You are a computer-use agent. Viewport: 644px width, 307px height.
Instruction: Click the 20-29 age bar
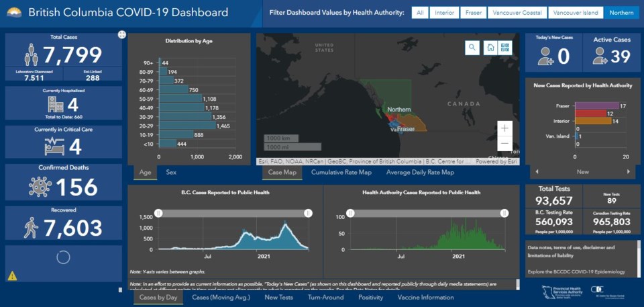187,125
